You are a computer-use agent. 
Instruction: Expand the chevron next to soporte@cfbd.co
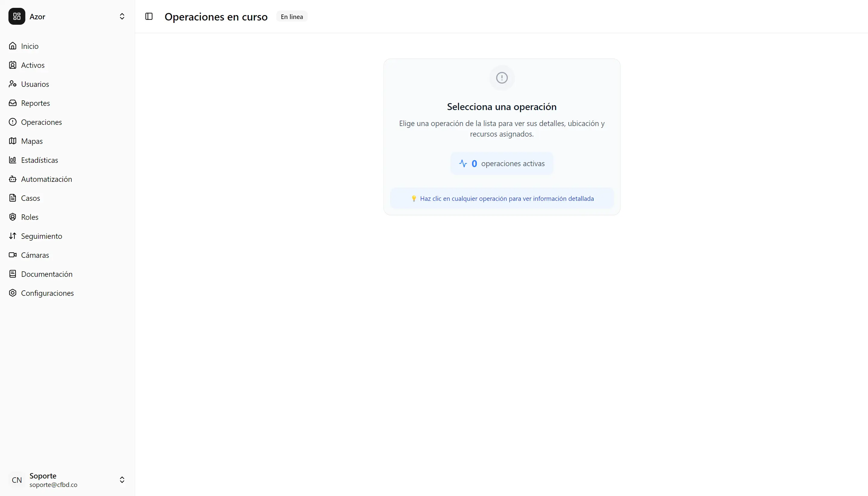122,480
